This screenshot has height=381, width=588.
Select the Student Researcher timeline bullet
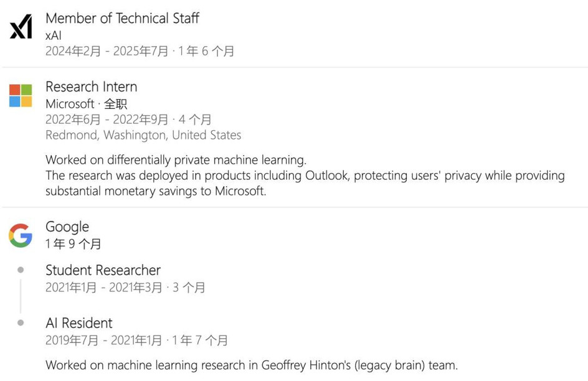click(x=21, y=270)
